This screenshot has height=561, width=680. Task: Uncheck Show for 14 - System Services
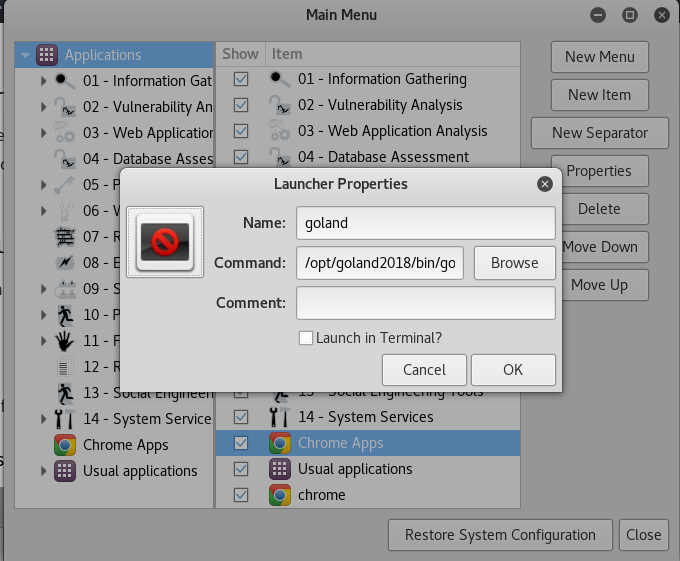(x=241, y=417)
